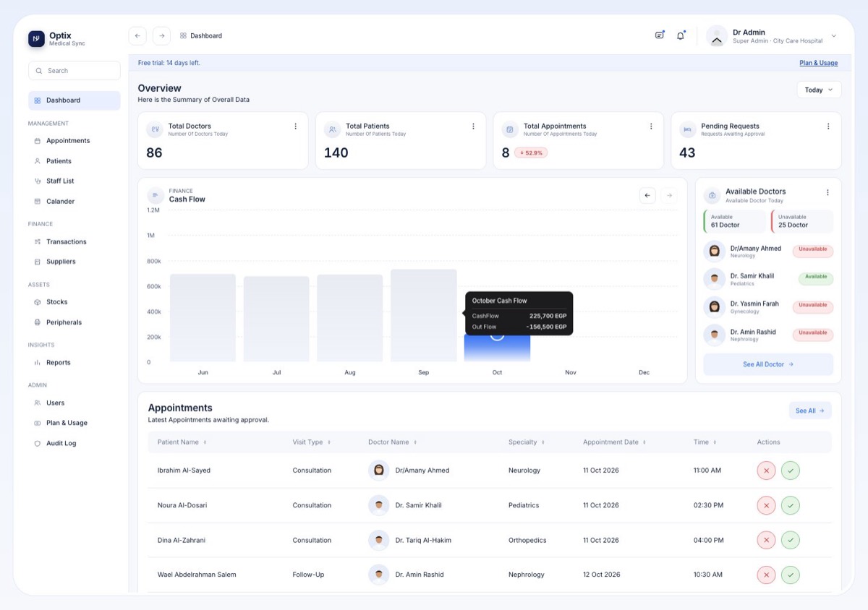Open Total Patients card options menu
Image resolution: width=868 pixels, height=610 pixels.
coord(473,126)
